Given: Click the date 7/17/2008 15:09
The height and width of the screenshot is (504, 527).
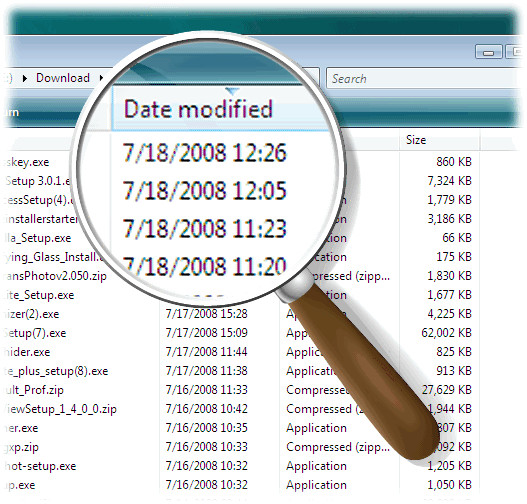Looking at the screenshot, I should (206, 333).
